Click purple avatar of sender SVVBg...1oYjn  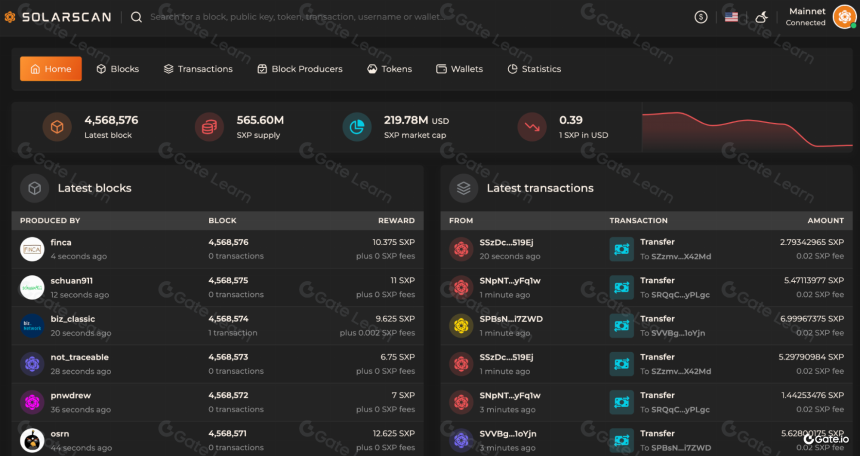point(461,441)
